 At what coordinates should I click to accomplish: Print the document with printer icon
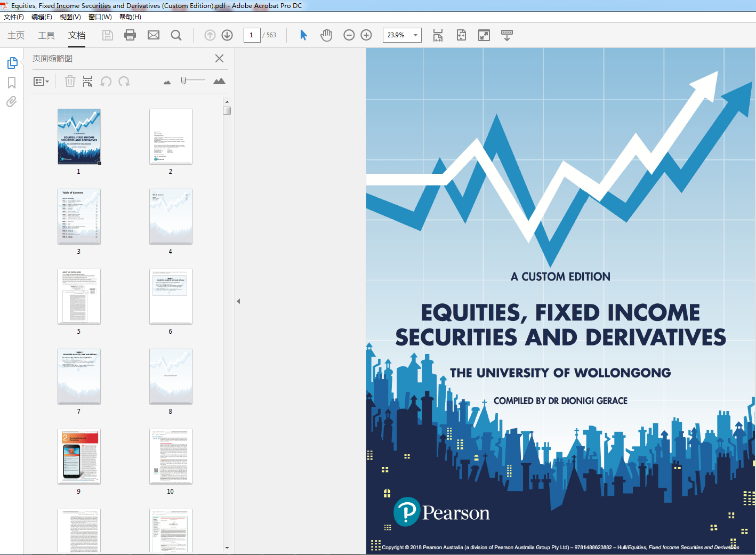130,35
